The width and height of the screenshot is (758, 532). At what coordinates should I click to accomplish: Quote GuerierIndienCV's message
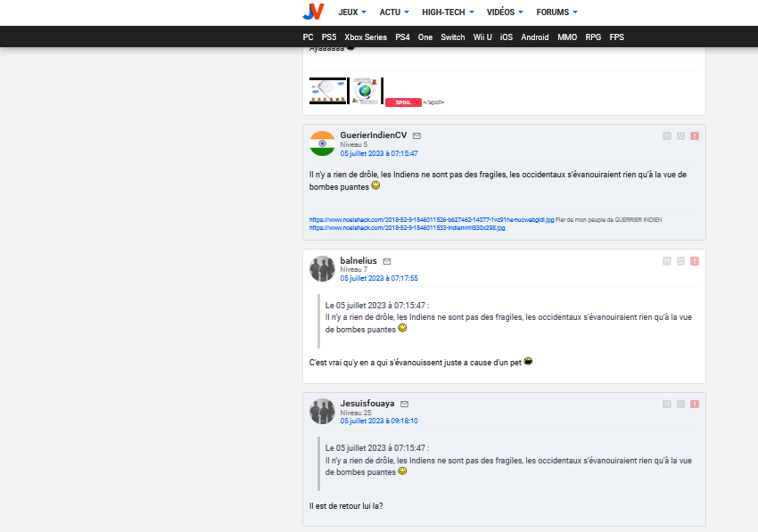666,135
